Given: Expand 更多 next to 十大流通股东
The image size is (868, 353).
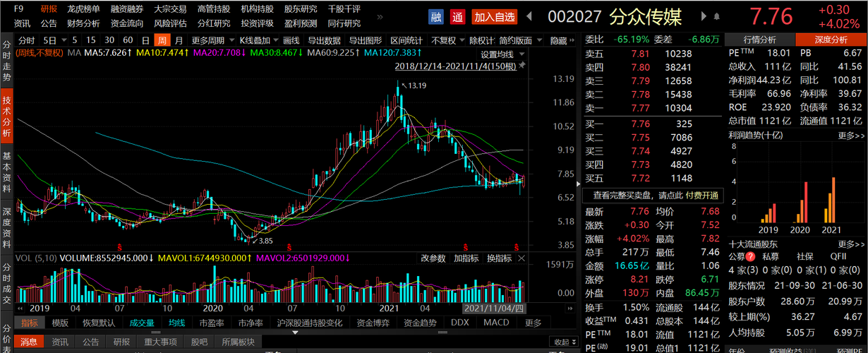Looking at the screenshot, I should coord(850,244).
